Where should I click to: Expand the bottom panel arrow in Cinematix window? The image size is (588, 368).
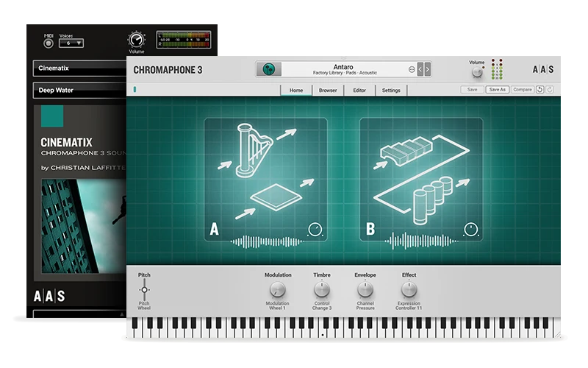click(x=121, y=314)
